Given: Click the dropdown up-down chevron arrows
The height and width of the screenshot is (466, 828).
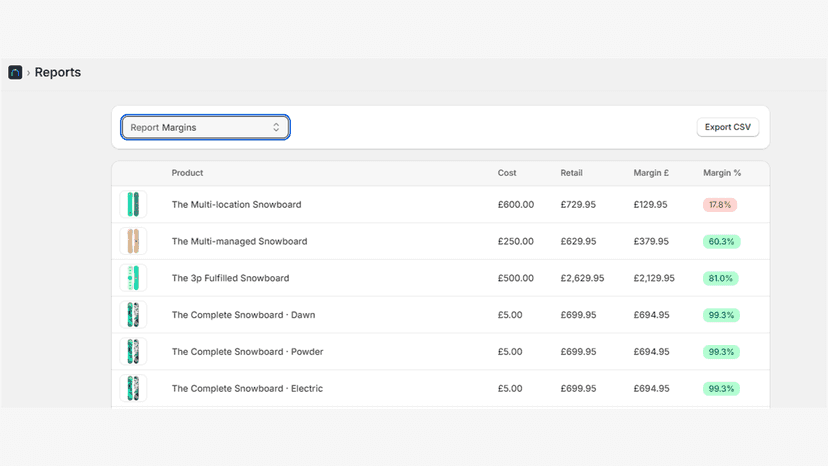Looking at the screenshot, I should coord(276,127).
